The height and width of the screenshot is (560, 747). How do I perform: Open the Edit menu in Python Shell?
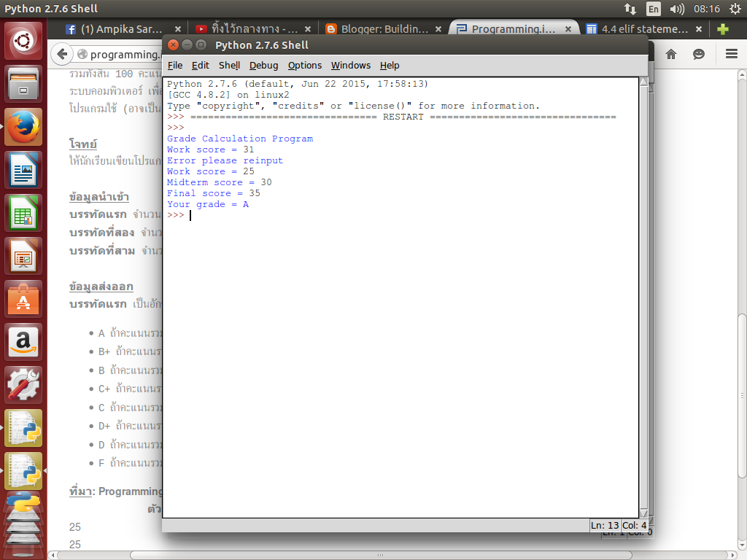(200, 65)
